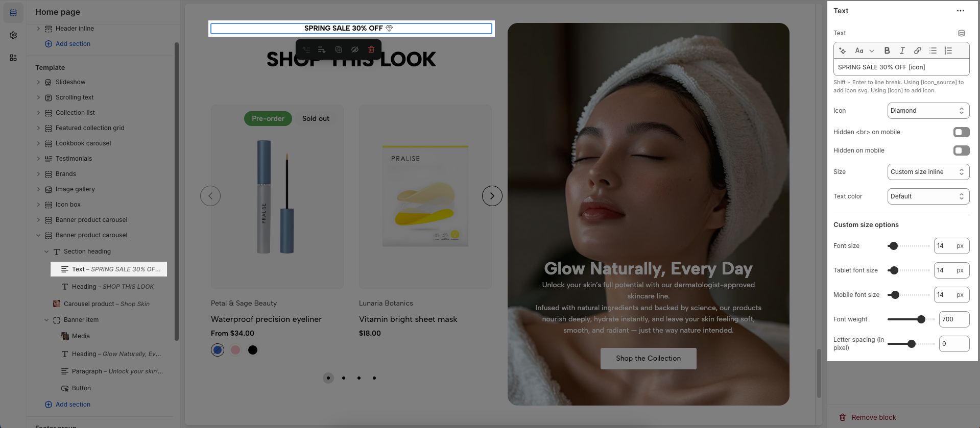Click the Carousel product thumbnail icon
Screen dimensions: 980x428
[57, 304]
